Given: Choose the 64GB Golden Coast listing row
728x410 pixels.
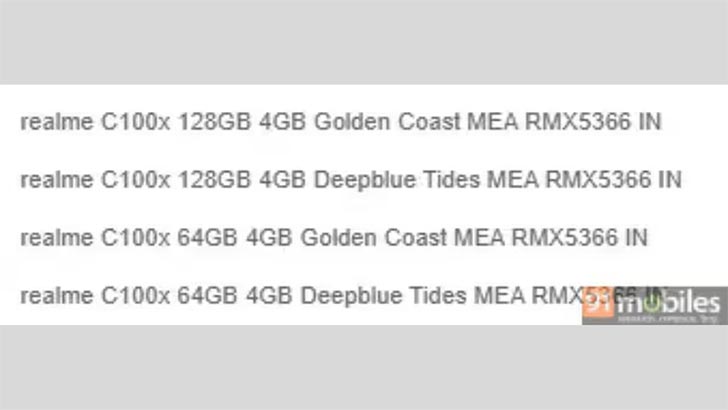Looking at the screenshot, I should point(333,238).
